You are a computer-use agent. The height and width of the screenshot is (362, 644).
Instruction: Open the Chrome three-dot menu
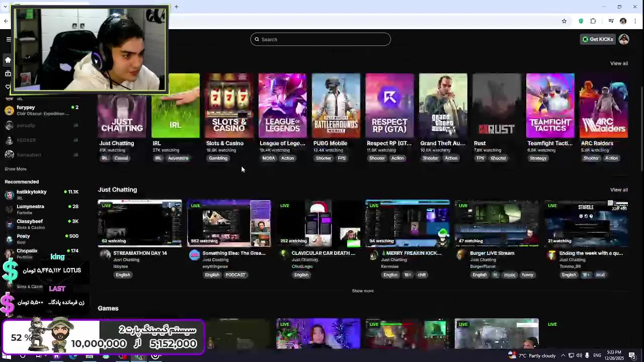(x=636, y=21)
